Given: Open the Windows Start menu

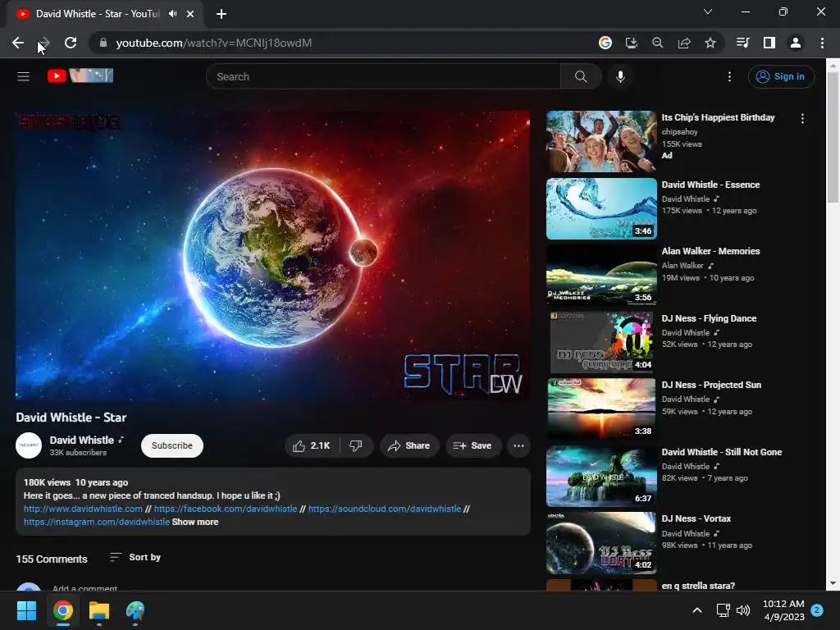Looking at the screenshot, I should click(26, 610).
